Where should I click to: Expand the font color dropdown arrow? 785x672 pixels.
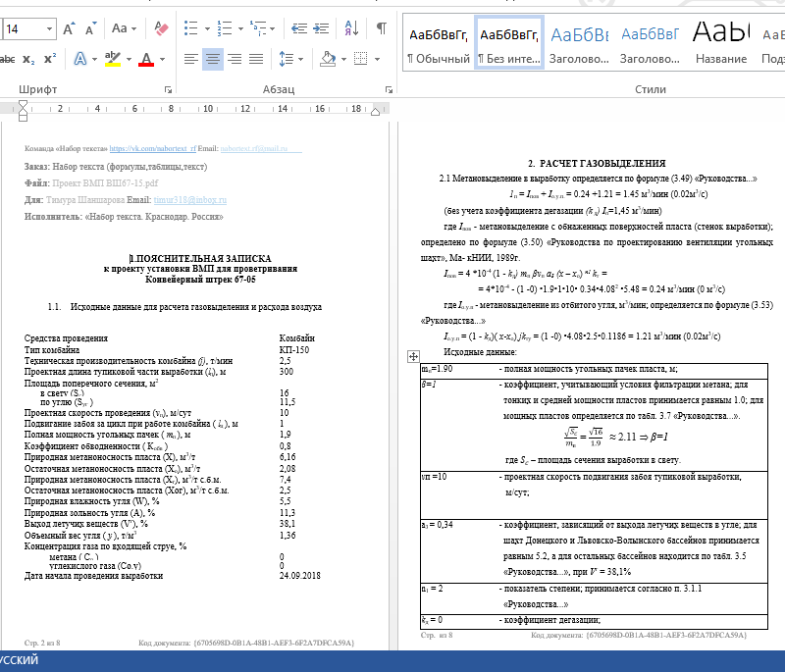pos(162,60)
